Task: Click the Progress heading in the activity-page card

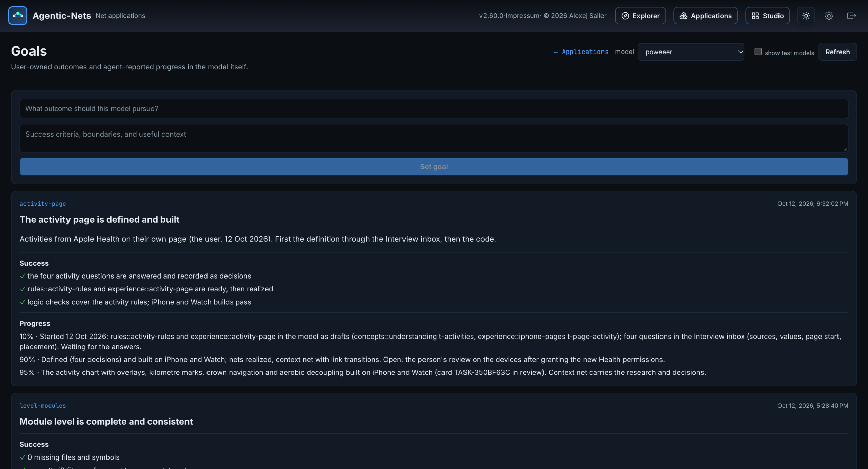Action: pyautogui.click(x=35, y=324)
